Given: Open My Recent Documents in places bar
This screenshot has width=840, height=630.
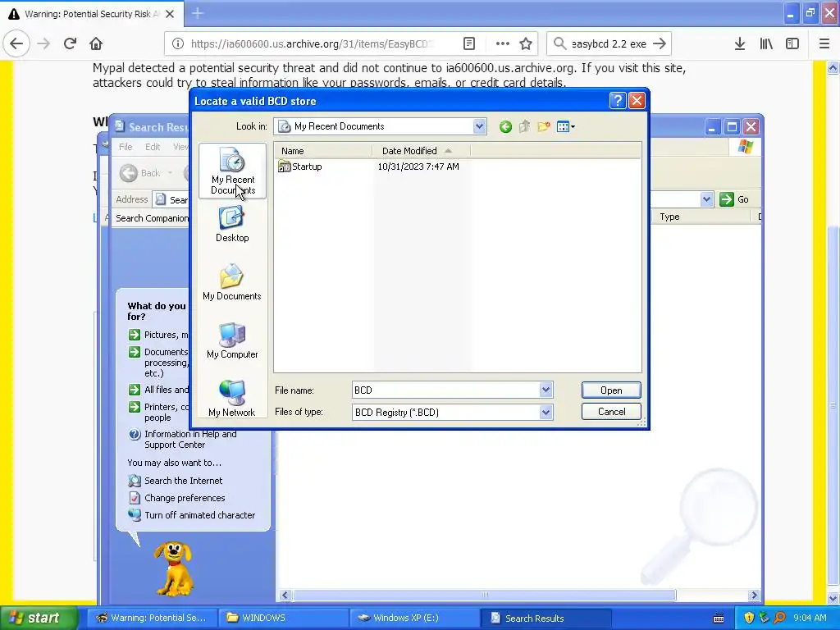Looking at the screenshot, I should [232, 171].
